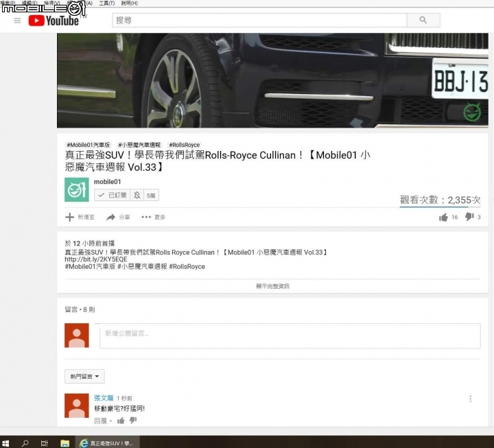This screenshot has width=494, height=448.
Task: Click the video title text
Action: [217, 161]
